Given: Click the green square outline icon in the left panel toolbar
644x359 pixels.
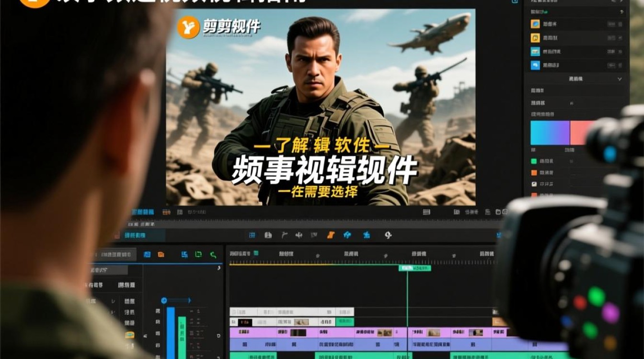Looking at the screenshot, I should (198, 254).
